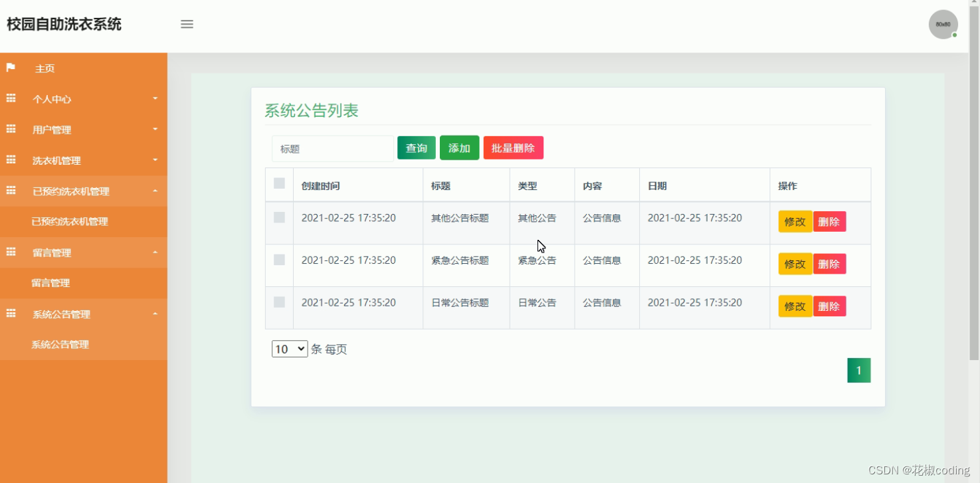Focus the 标题 search input
Screen dimensions: 980x483
coord(333,149)
